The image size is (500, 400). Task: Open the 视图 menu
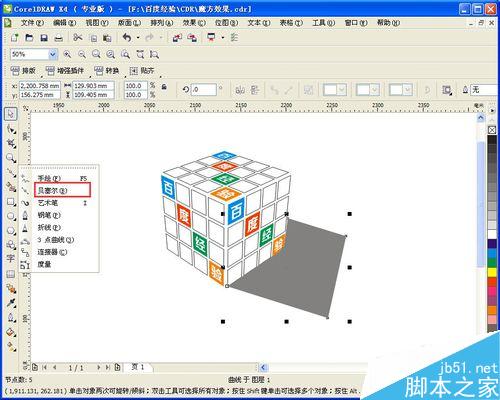97,23
